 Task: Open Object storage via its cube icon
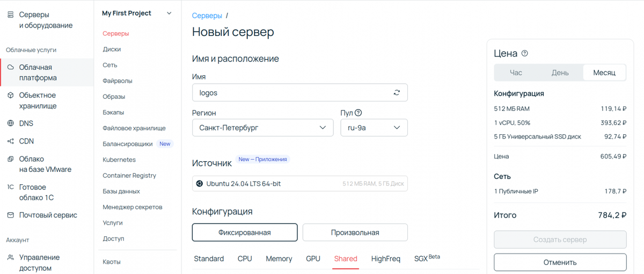click(10, 95)
